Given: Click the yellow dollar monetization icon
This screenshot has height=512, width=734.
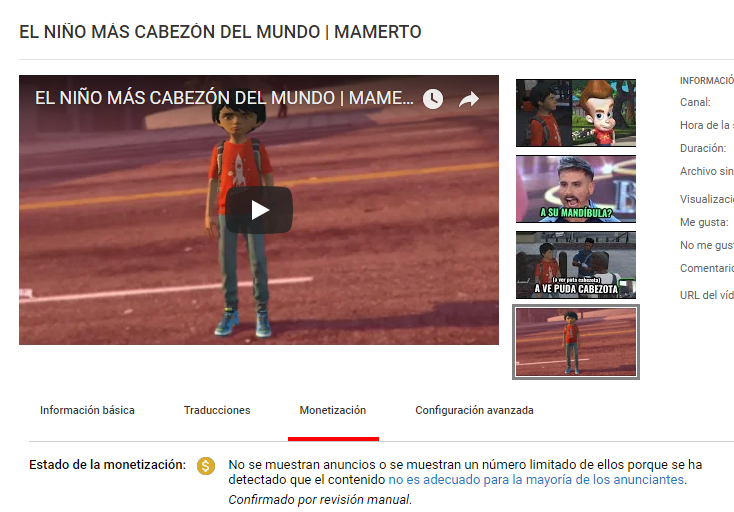Looking at the screenshot, I should coord(206,466).
